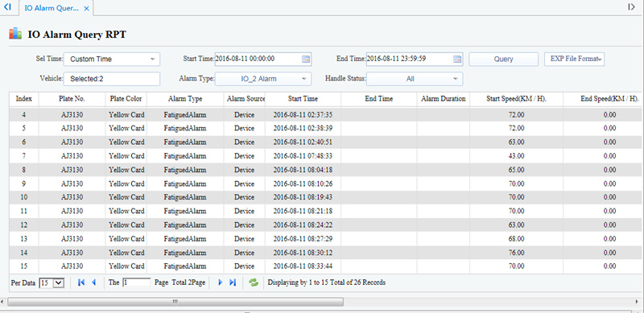Sort by Plate No. column header

pyautogui.click(x=72, y=99)
